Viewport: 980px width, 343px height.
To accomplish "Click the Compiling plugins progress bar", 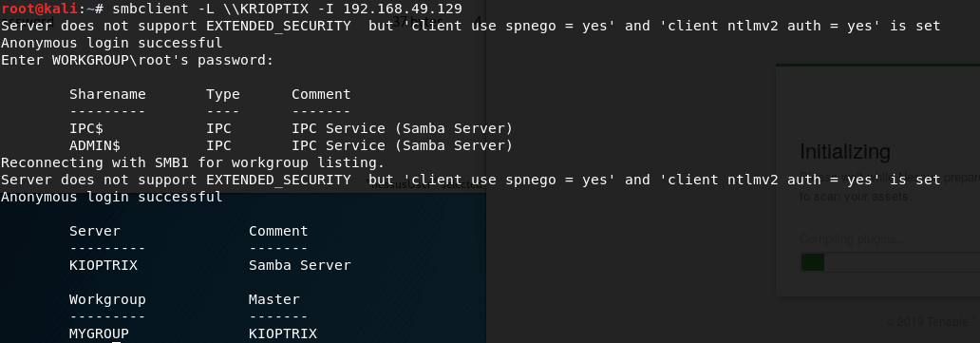I will point(890,262).
